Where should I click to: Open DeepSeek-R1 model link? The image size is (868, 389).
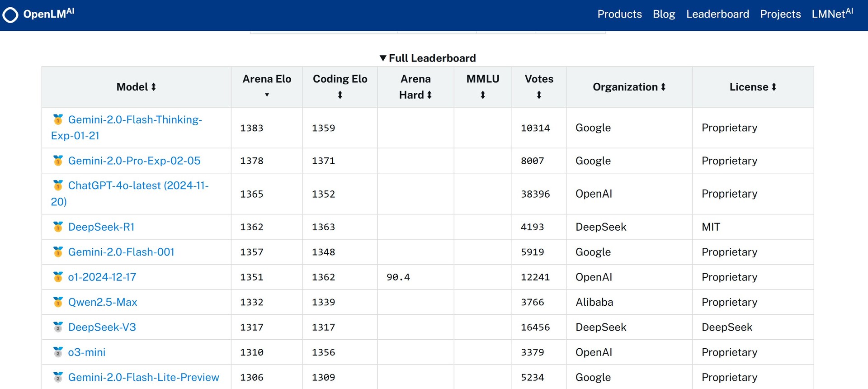(x=101, y=227)
